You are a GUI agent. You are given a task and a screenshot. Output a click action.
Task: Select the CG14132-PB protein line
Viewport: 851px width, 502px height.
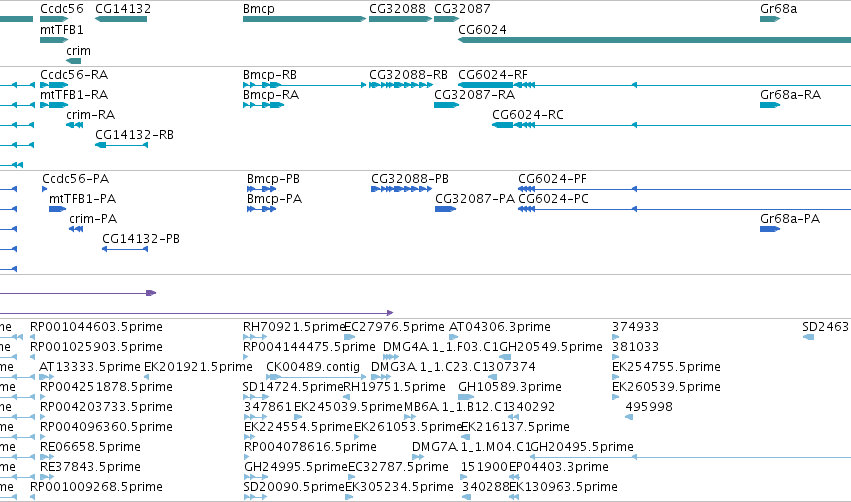125,249
